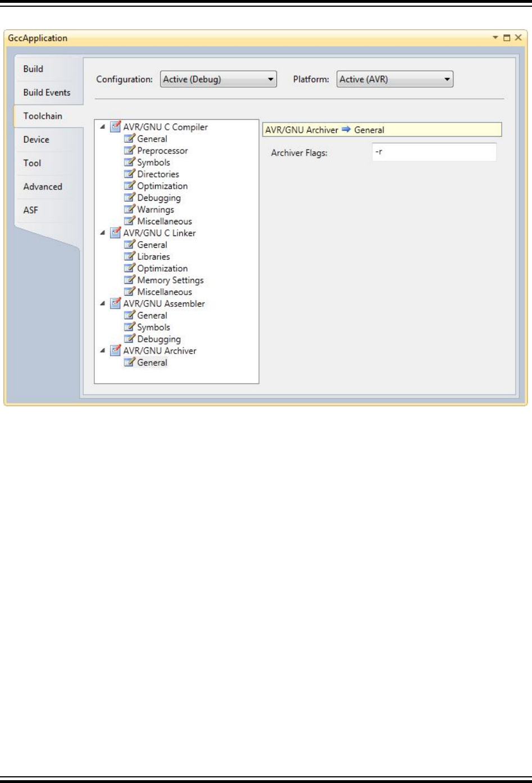This screenshot has width=532, height=783.
Task: Click the icon beside Memory Settings
Action: tap(129, 280)
